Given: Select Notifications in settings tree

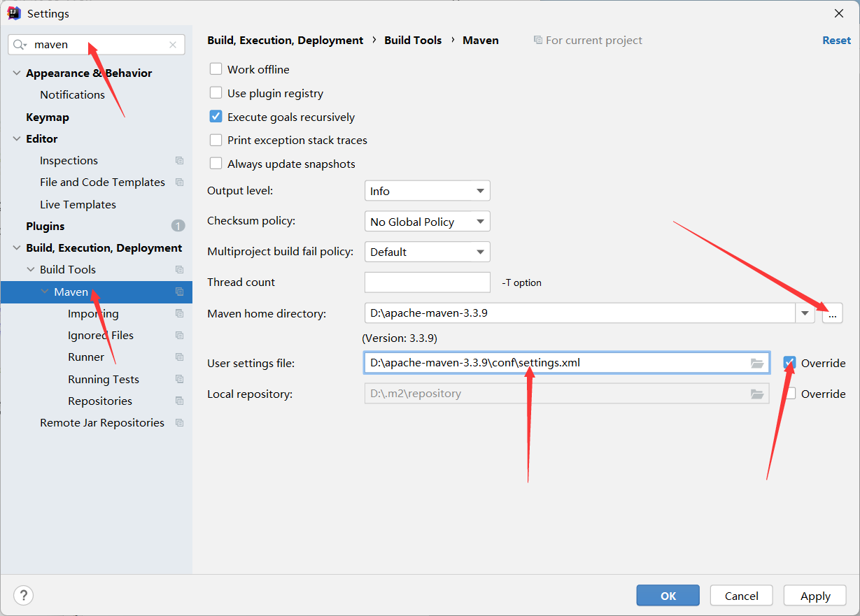Looking at the screenshot, I should (72, 94).
